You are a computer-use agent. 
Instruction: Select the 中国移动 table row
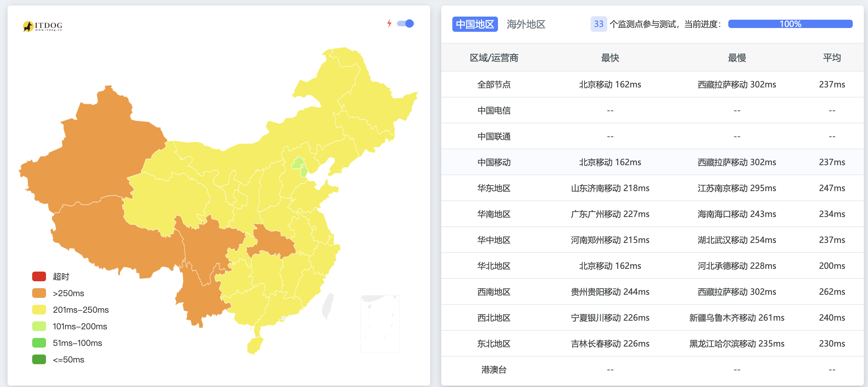click(x=494, y=162)
